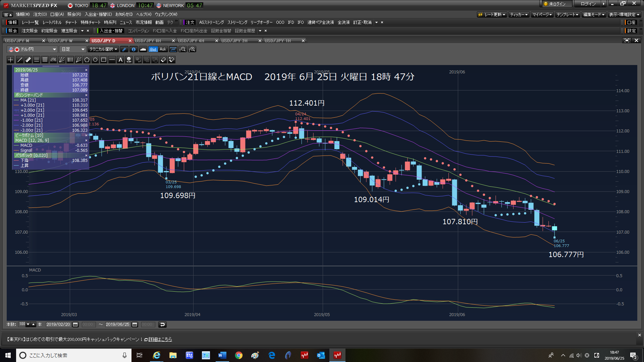644x362 pixels.
Task: Select the fan lines drawing tool
Action: (62, 60)
